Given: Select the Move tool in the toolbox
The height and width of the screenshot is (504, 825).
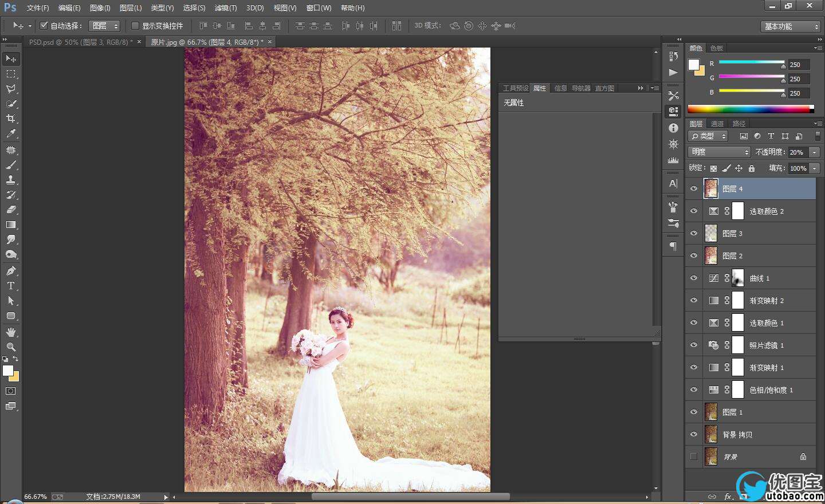Looking at the screenshot, I should [x=11, y=59].
